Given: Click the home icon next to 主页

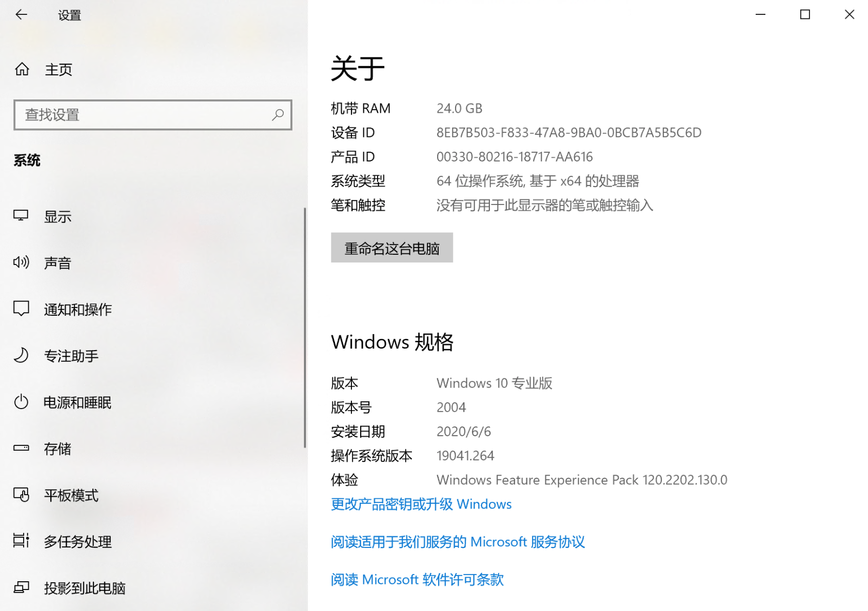Looking at the screenshot, I should pyautogui.click(x=22, y=69).
